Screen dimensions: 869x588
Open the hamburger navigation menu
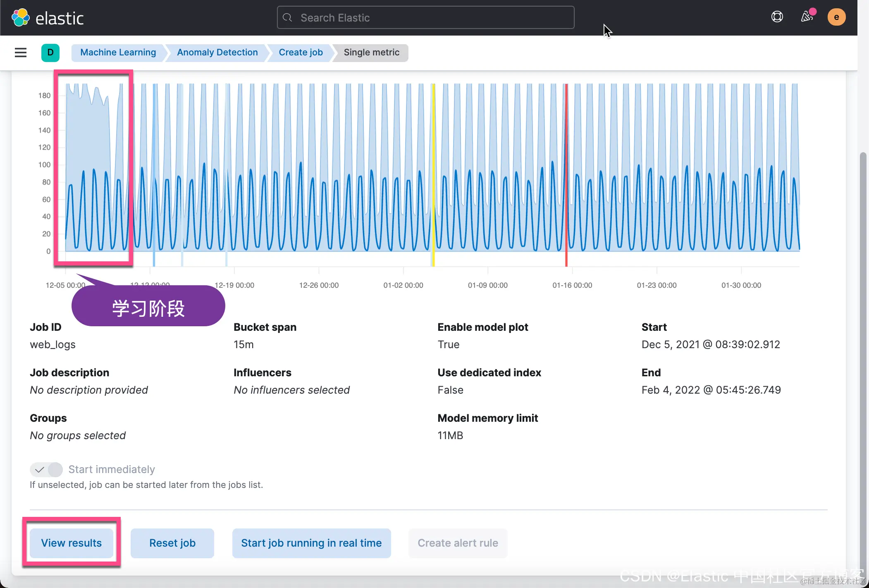21,53
